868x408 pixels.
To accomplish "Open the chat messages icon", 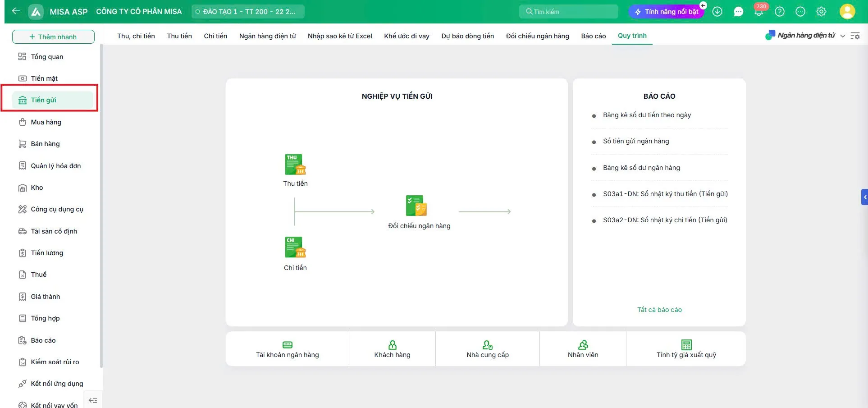I will (x=738, y=12).
